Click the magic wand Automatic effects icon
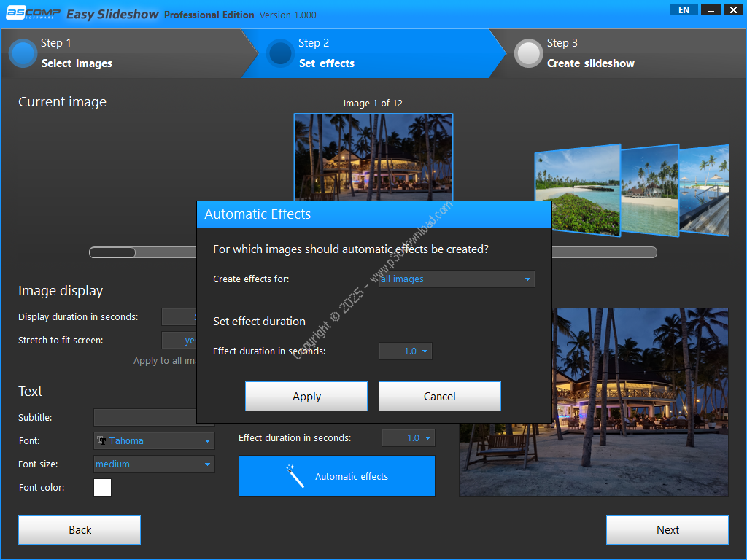 (x=295, y=476)
